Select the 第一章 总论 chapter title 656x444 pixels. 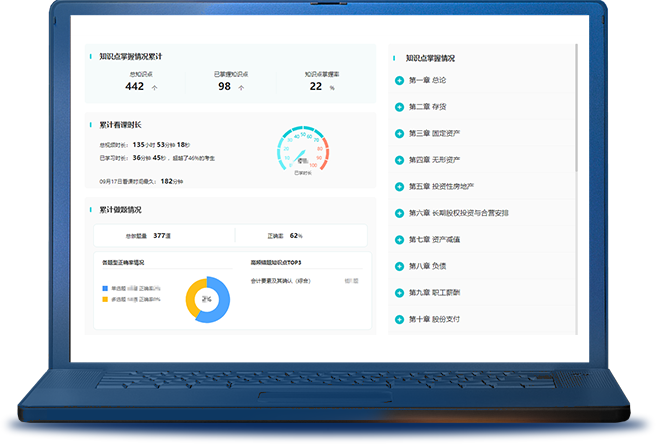[x=427, y=80]
